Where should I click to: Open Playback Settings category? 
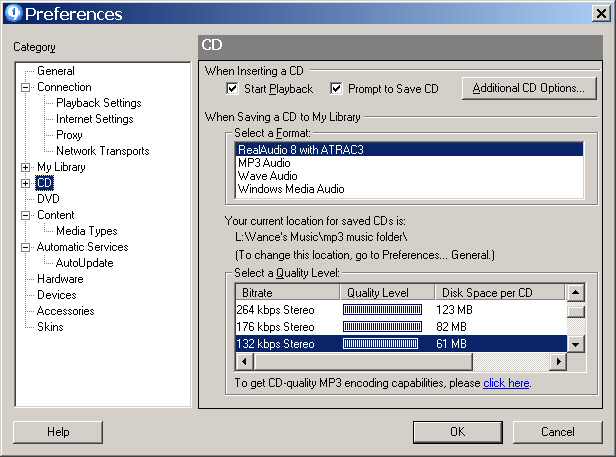(99, 103)
